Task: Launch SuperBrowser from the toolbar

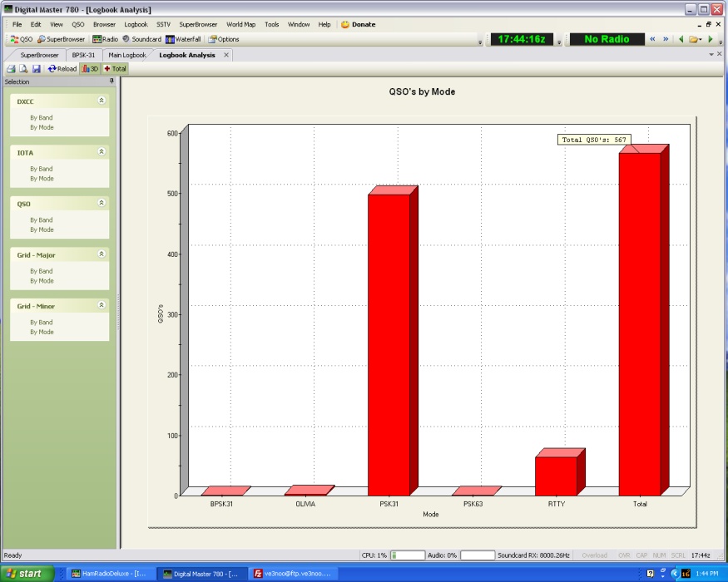Action: [61, 39]
